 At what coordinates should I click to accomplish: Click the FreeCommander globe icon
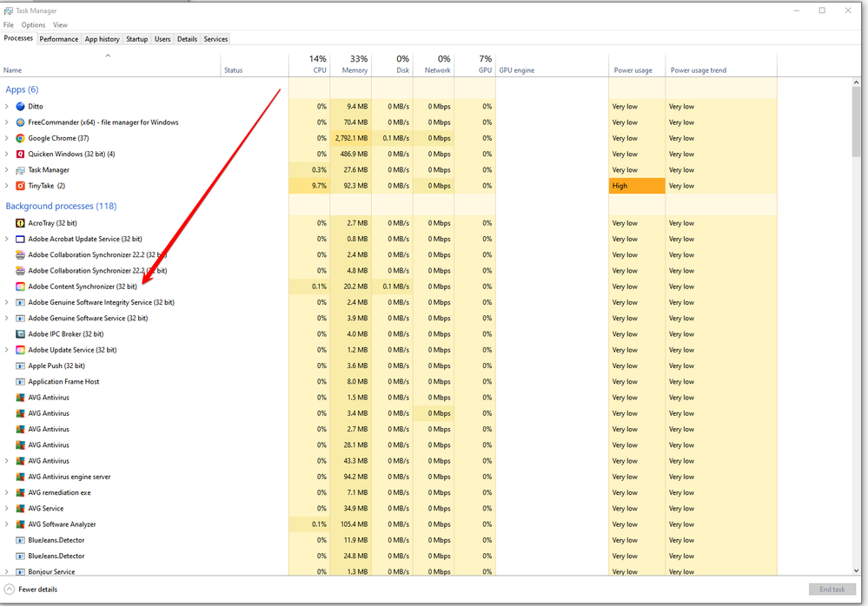pos(21,122)
